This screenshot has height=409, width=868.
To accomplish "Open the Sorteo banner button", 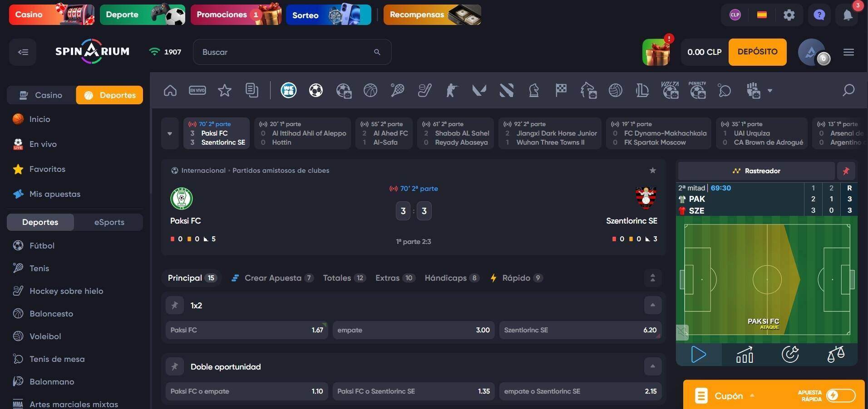I will pyautogui.click(x=329, y=15).
